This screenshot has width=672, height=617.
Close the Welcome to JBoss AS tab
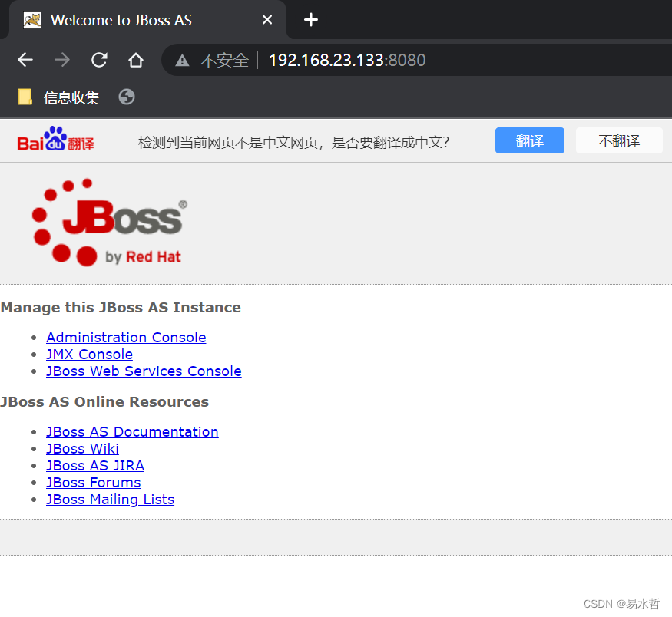(x=267, y=20)
